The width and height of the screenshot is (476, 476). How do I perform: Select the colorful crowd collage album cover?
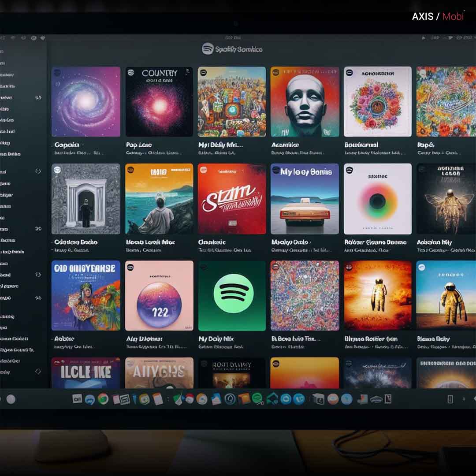point(232,102)
